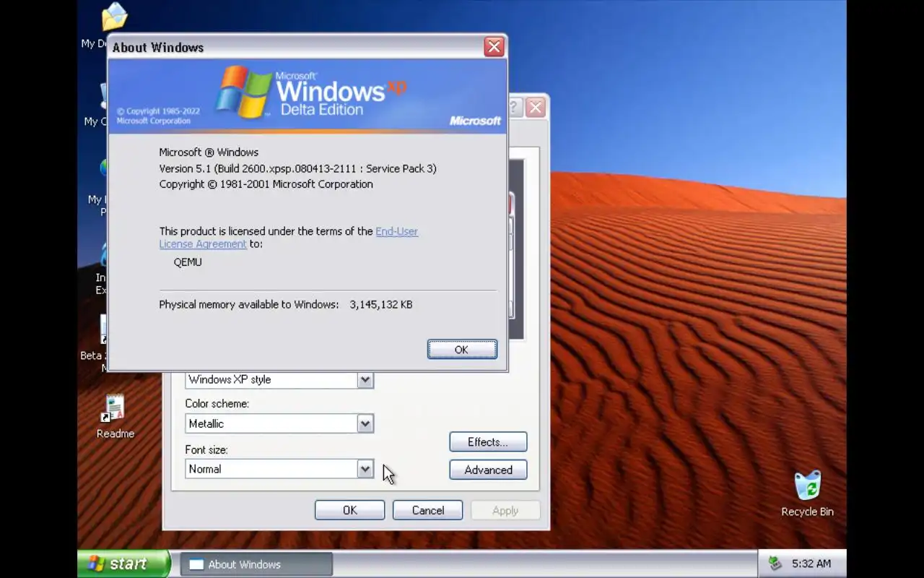
Task: Expand the Windows XP style dropdown
Action: [365, 380]
